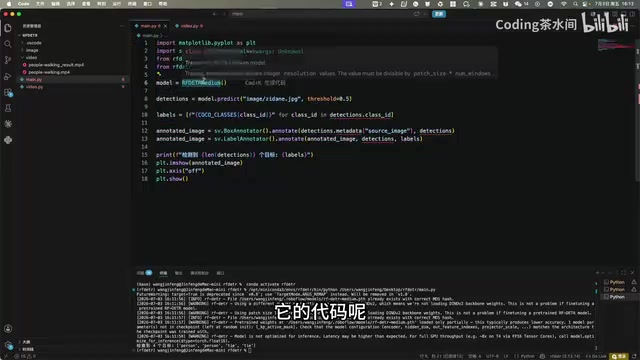Switch to the video.py editor tab
This screenshot has height=360, width=640.
189,26
